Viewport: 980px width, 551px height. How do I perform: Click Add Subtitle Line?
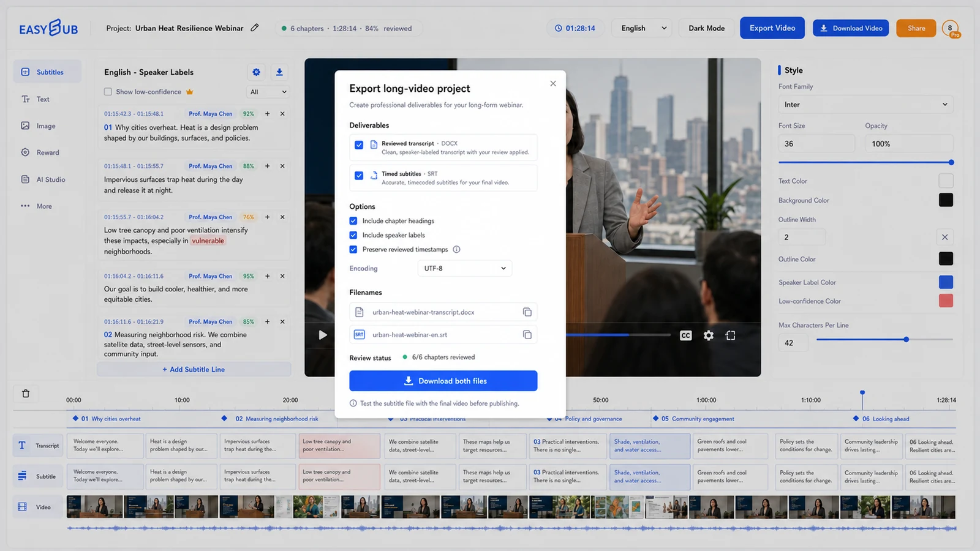194,369
